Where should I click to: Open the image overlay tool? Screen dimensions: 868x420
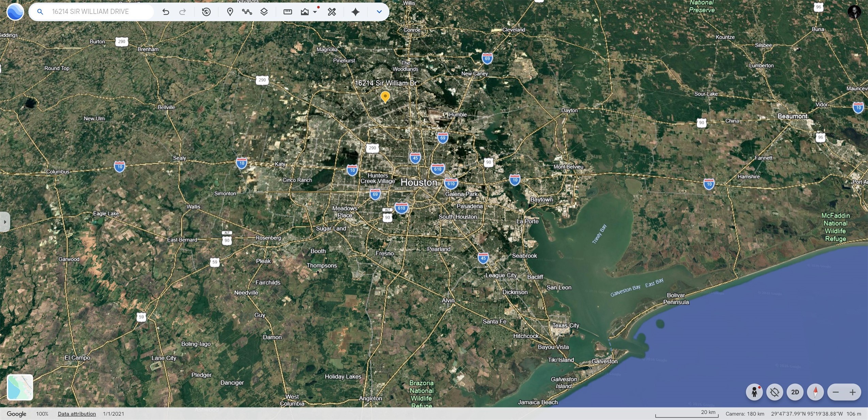305,12
